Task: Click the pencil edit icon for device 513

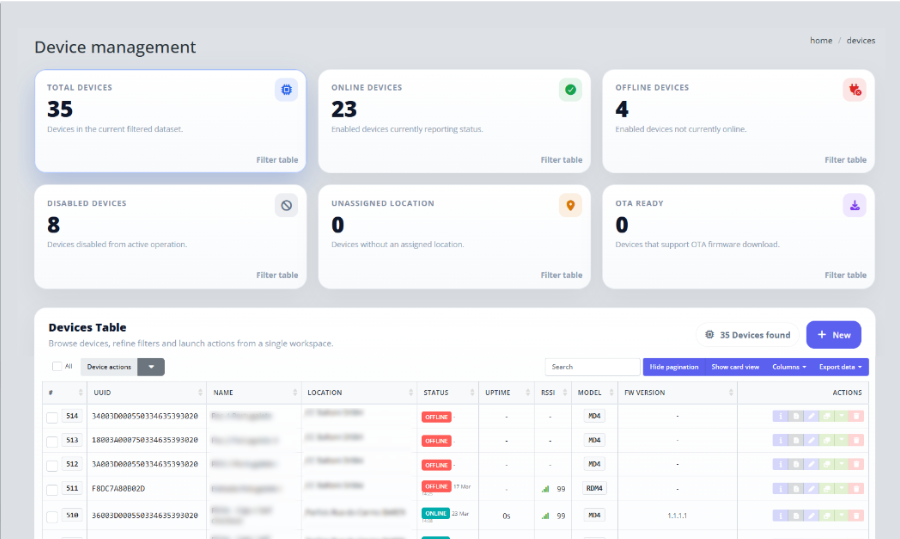Action: click(811, 440)
